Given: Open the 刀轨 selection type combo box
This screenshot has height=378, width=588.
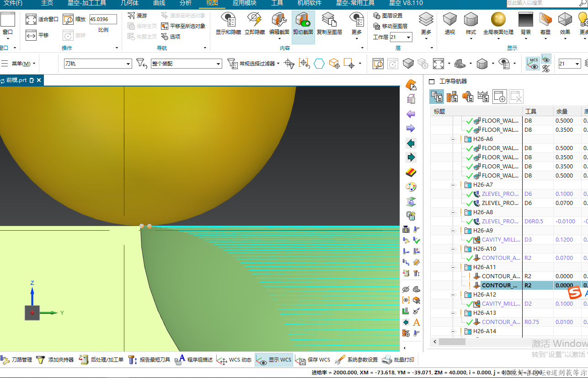Looking at the screenshot, I should point(98,64).
